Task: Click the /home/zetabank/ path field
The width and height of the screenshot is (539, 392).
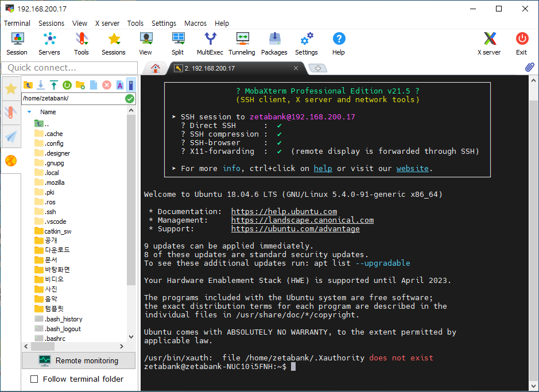Action: click(x=73, y=98)
